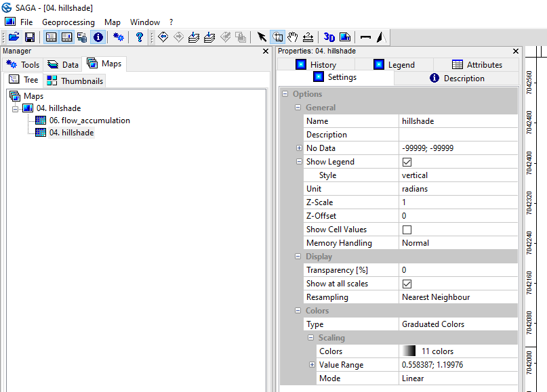547x392 pixels.
Task: Click the Help question mark icon
Action: coord(140,37)
